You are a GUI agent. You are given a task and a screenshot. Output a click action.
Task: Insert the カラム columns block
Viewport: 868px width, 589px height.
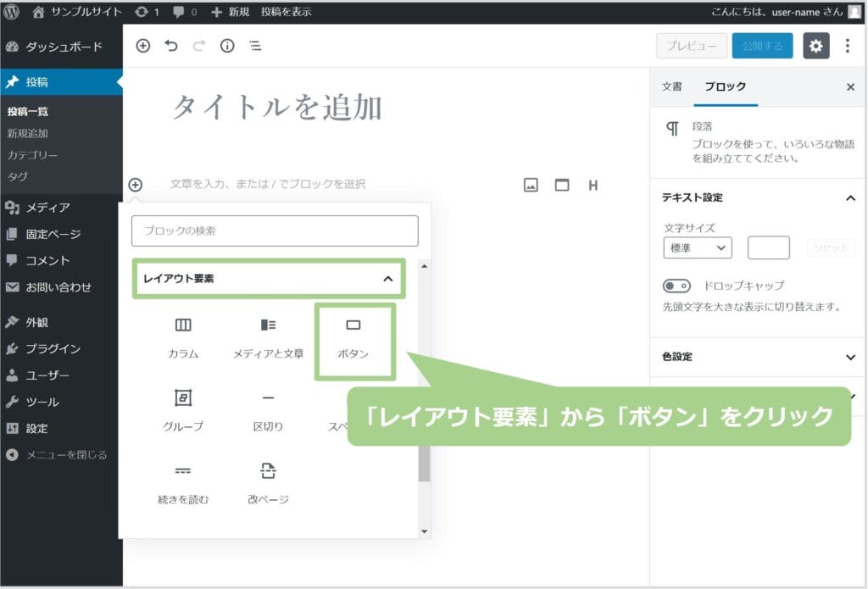(x=183, y=325)
